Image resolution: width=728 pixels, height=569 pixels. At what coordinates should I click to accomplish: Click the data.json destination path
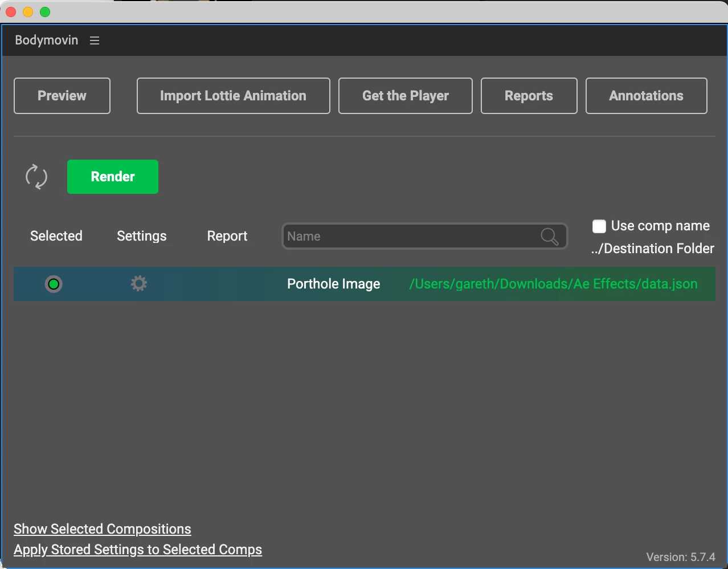tap(553, 284)
